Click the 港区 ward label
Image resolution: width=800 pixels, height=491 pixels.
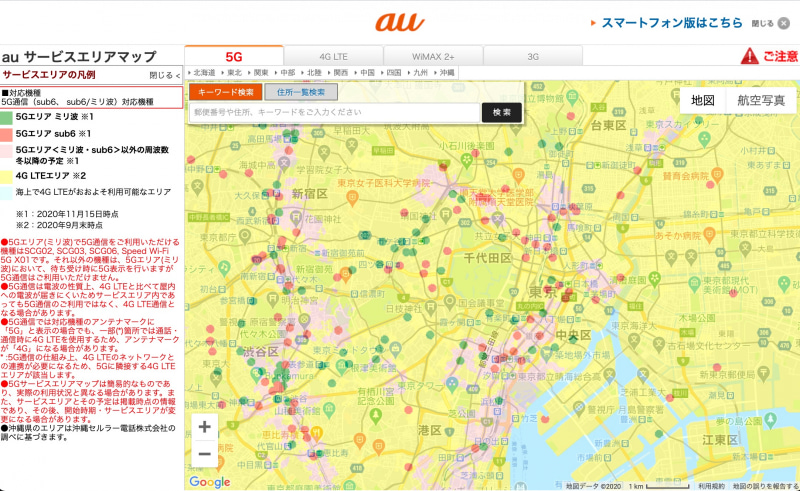tap(429, 430)
